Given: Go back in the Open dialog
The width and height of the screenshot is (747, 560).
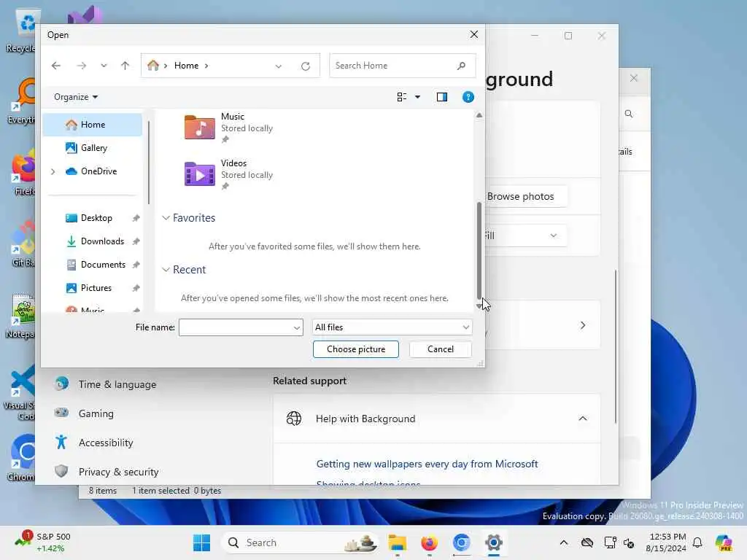Looking at the screenshot, I should [x=56, y=66].
